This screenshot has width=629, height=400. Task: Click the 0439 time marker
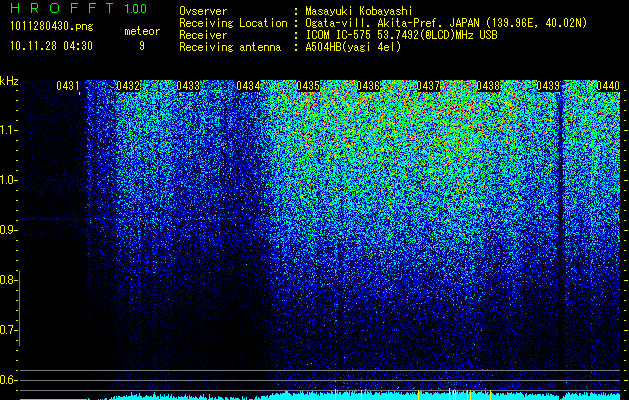(548, 86)
